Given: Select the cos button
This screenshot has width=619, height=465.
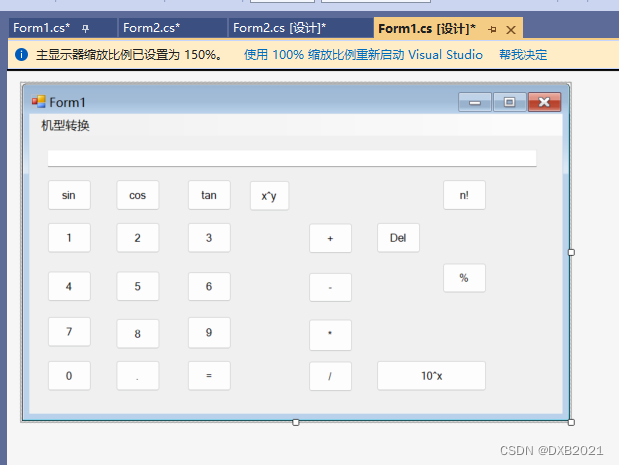Looking at the screenshot, I should pos(138,195).
